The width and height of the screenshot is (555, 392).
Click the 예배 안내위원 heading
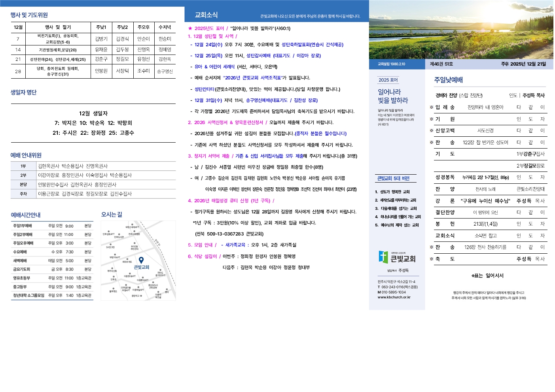point(26,155)
